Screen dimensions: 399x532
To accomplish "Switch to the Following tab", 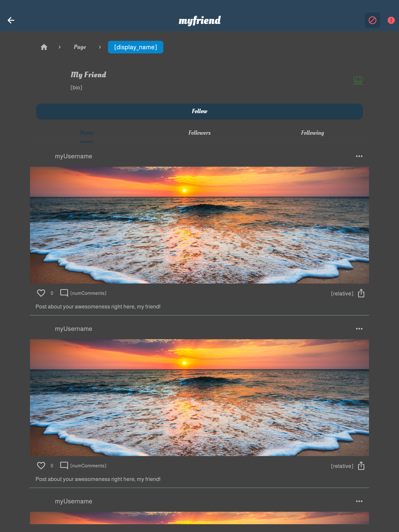I will (312, 133).
